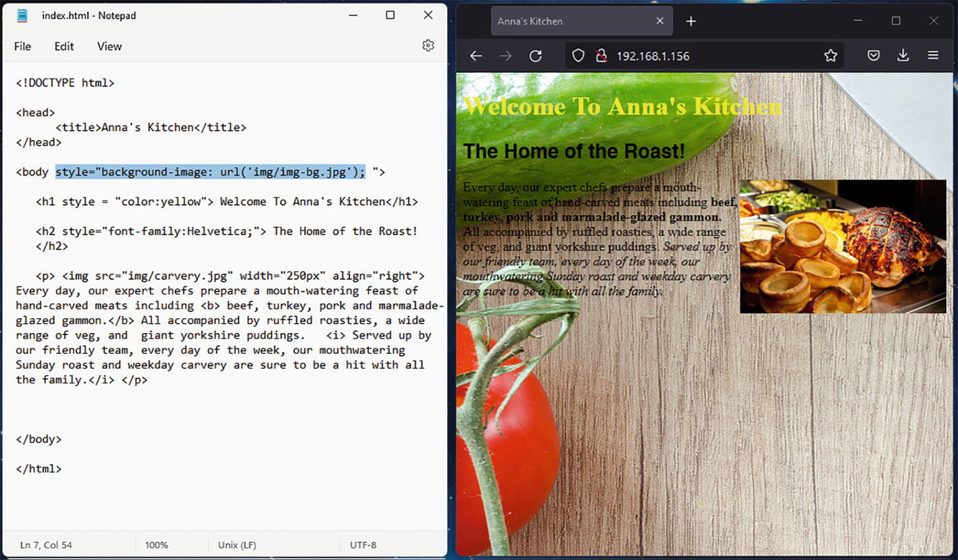Open the File menu in Notepad
Viewport: 958px width, 560px height.
click(22, 47)
